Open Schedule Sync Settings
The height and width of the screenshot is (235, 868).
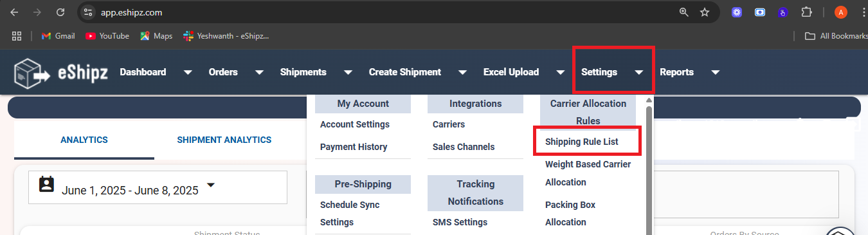coord(350,213)
